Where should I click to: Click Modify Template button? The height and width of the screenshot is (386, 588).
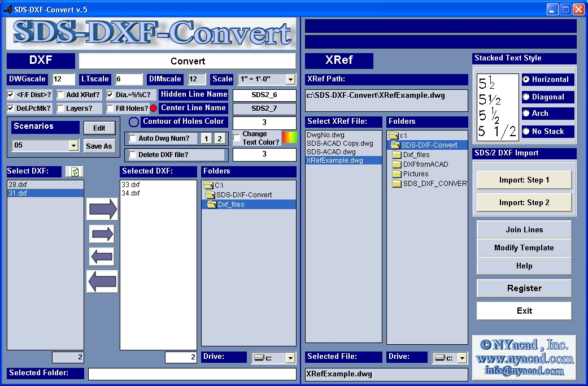click(x=524, y=248)
